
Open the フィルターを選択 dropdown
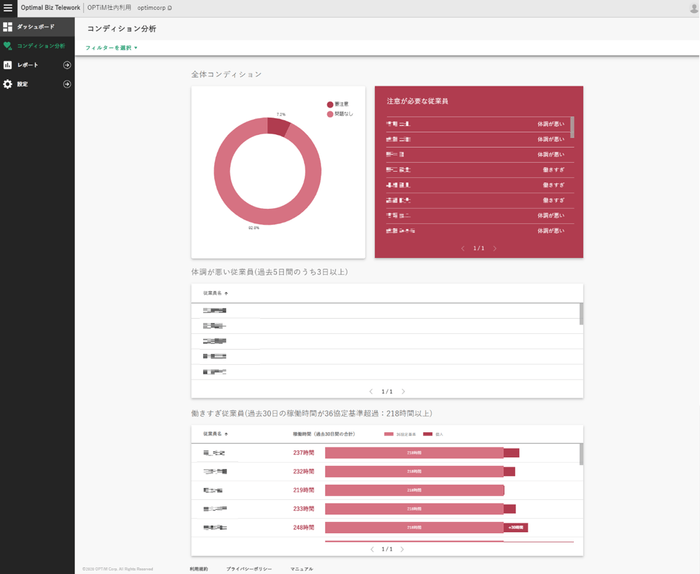click(x=111, y=47)
